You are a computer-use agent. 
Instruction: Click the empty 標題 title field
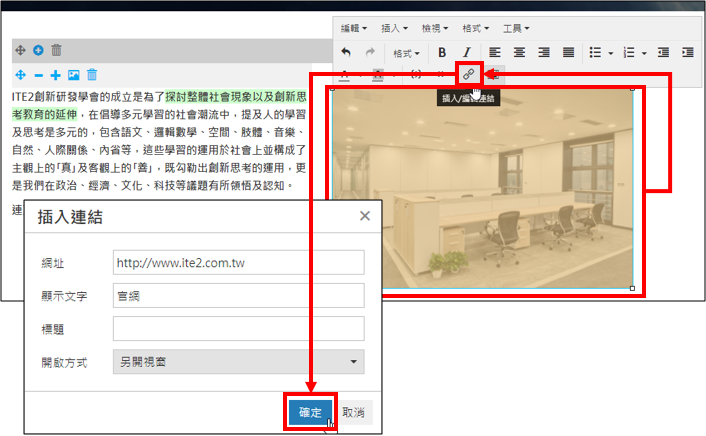239,329
